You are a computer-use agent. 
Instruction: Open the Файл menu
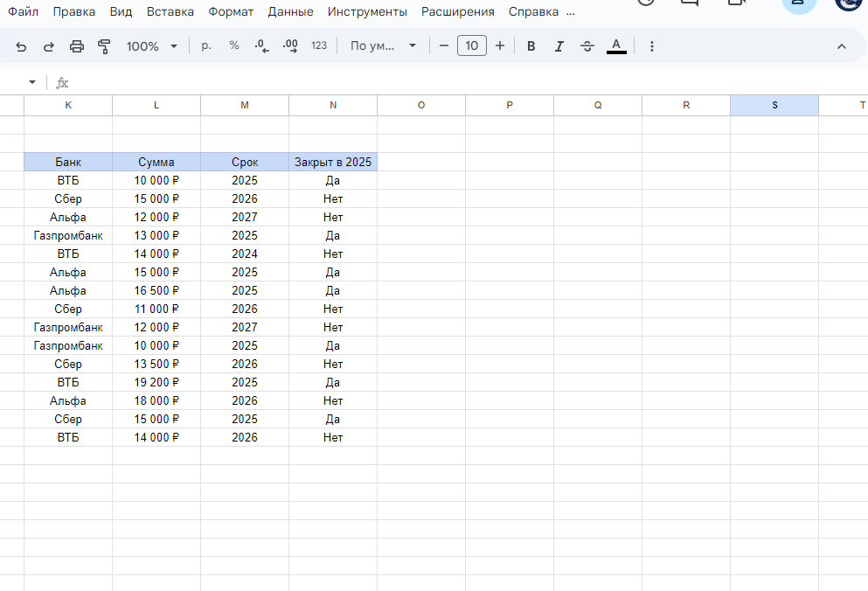[24, 11]
